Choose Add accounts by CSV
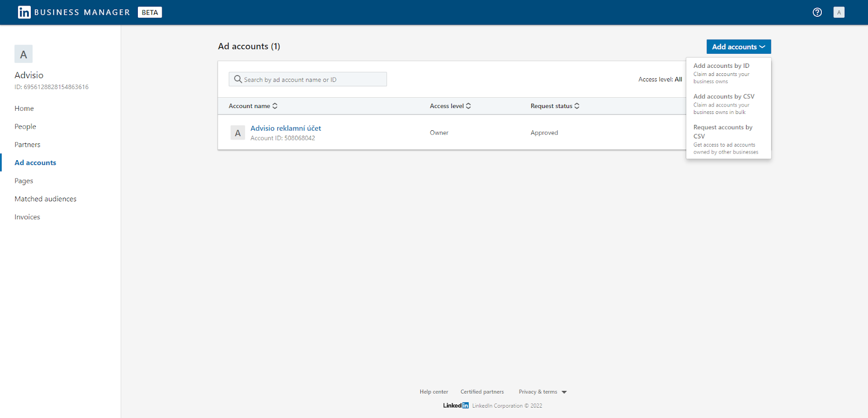 tap(728, 104)
